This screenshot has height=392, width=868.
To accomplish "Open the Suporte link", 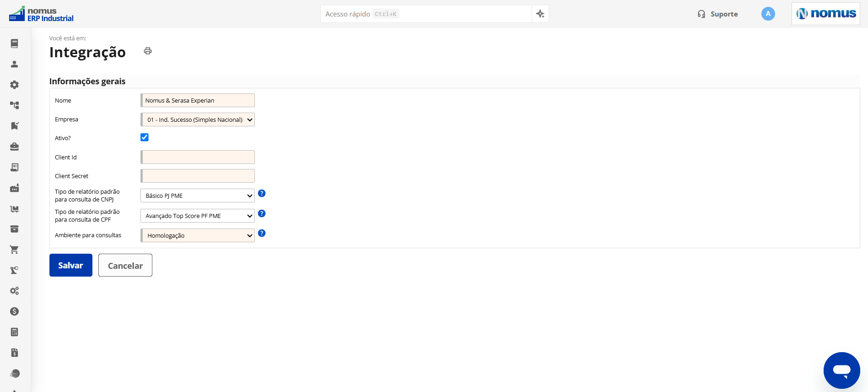I will [x=717, y=14].
